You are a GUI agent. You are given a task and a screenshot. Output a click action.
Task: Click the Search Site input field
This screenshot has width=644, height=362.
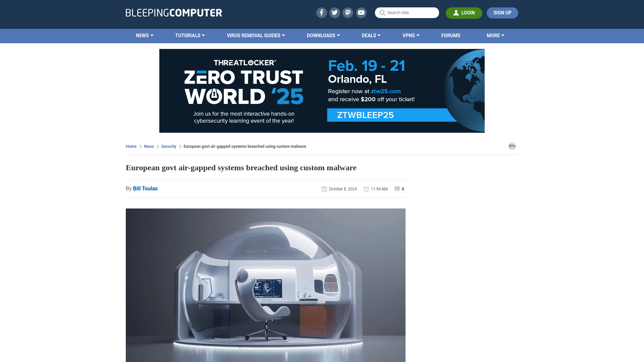click(x=407, y=13)
